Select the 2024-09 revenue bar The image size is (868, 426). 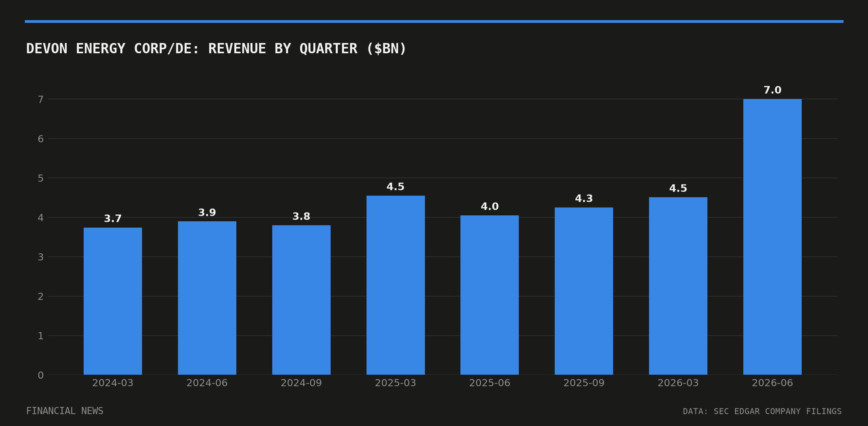point(301,300)
